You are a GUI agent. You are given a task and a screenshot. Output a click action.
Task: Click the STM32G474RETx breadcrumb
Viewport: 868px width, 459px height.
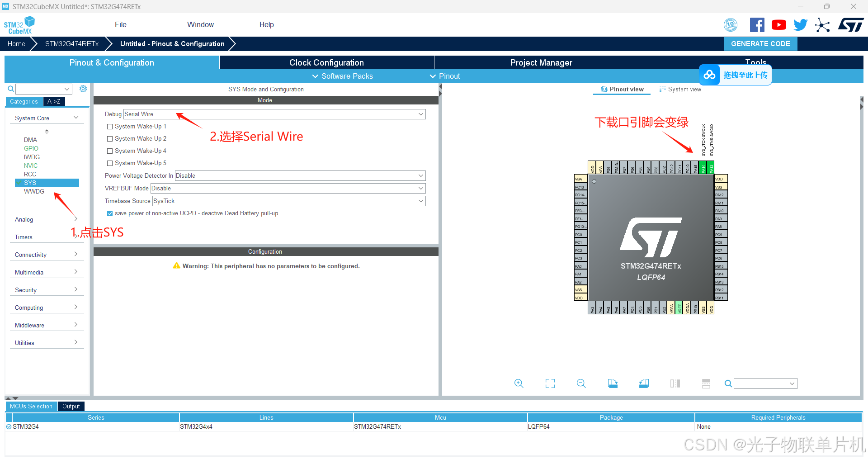click(72, 44)
